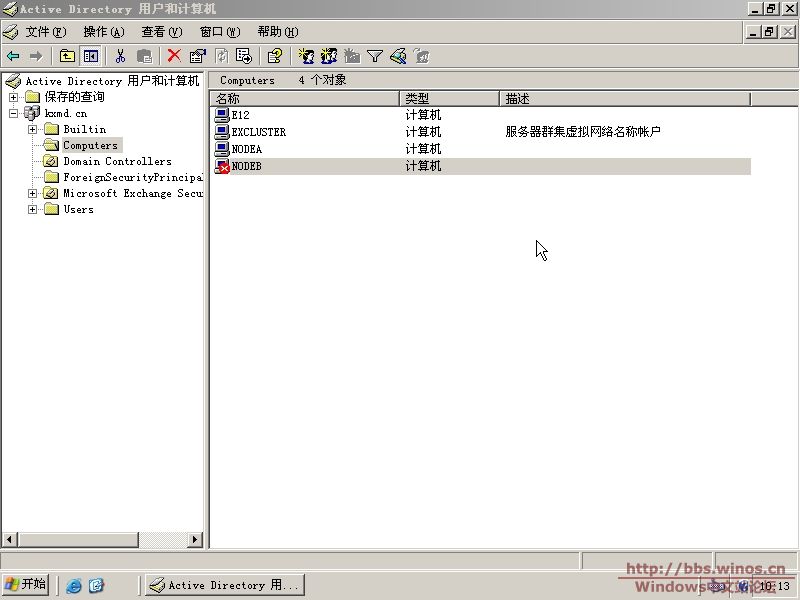This screenshot has height=600, width=800.
Task: Open the 操作(A) menu
Action: (x=104, y=32)
